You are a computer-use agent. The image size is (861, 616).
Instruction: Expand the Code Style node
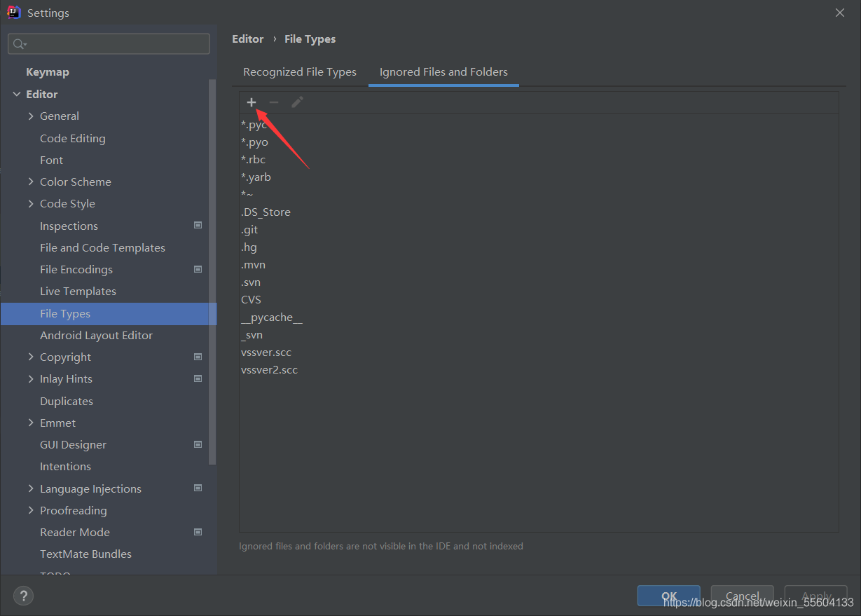pos(31,203)
